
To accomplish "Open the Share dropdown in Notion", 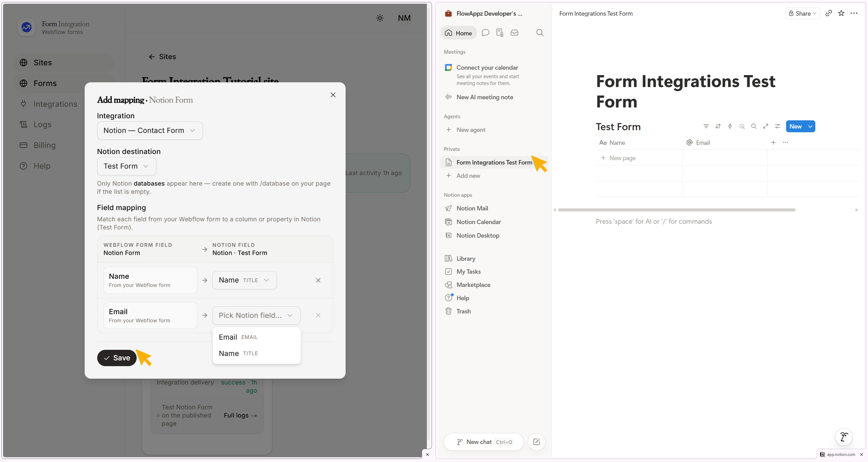I will pos(803,14).
